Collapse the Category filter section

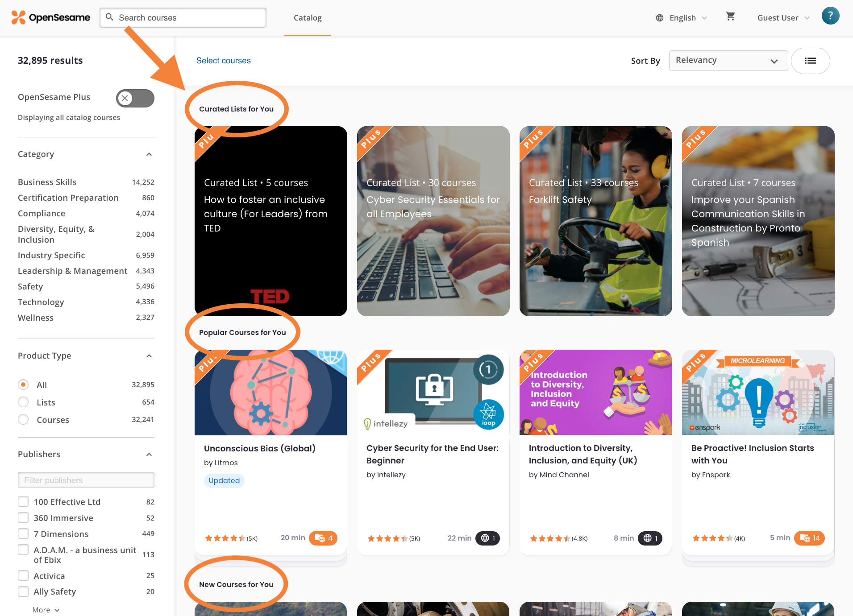(149, 154)
